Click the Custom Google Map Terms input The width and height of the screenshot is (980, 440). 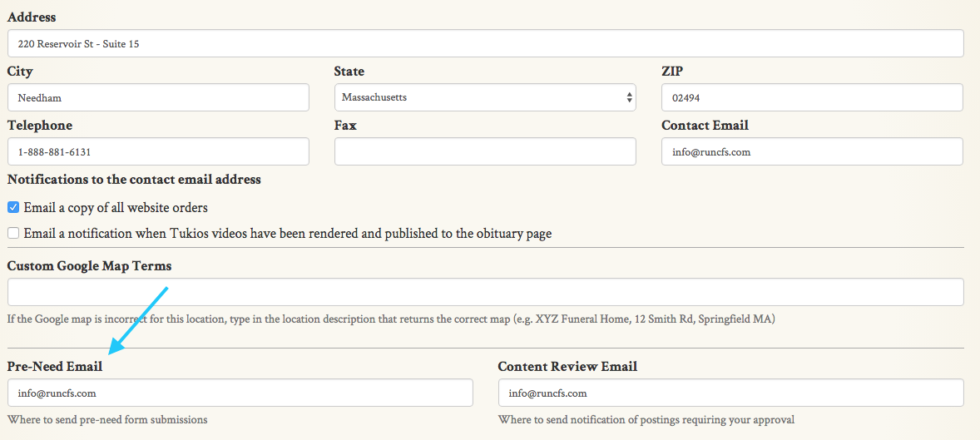(x=485, y=292)
